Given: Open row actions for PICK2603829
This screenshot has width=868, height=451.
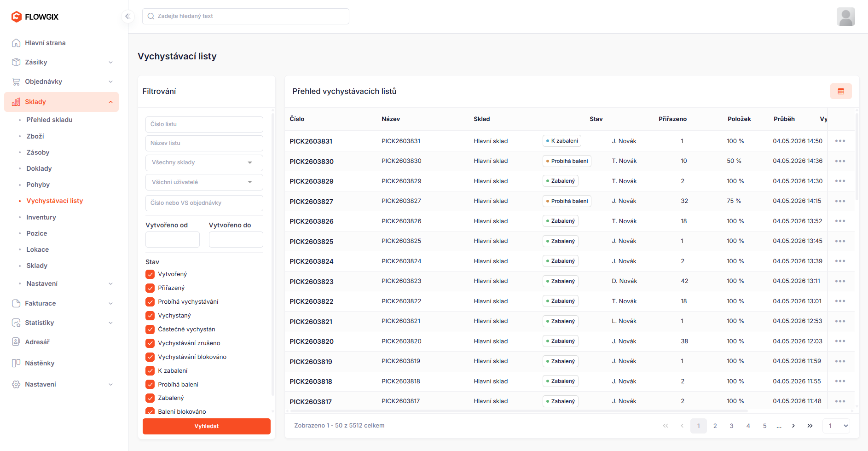Looking at the screenshot, I should tap(840, 181).
